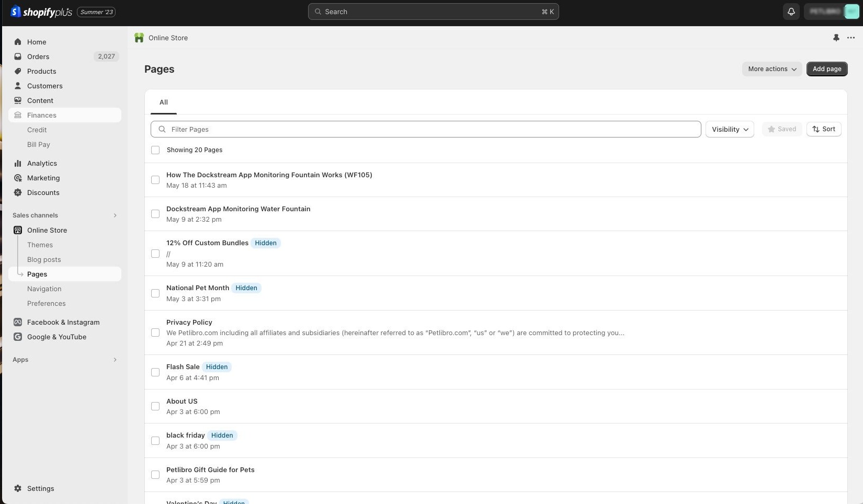Viewport: 863px width, 504px height.
Task: Check the National Pet Month page
Action: pos(155,293)
